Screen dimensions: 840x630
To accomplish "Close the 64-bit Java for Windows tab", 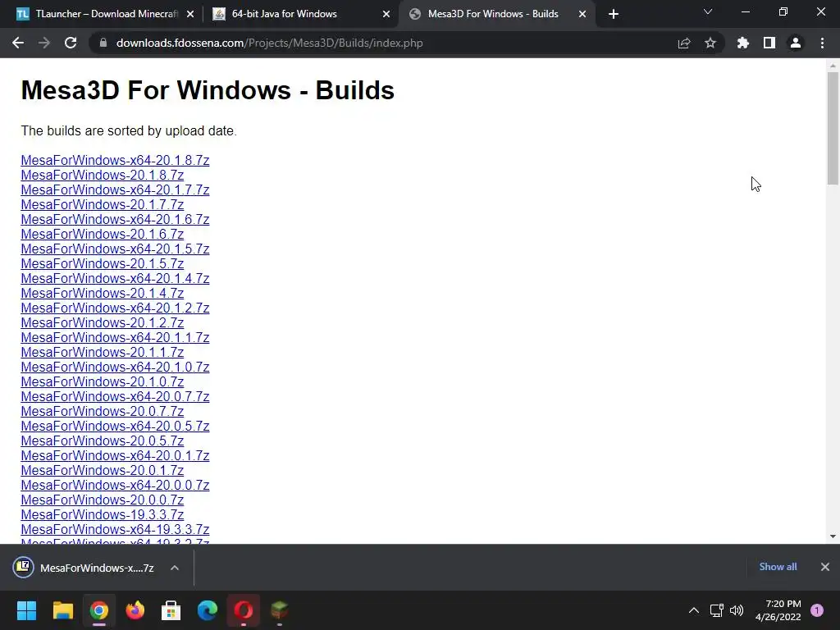I will tap(386, 14).
